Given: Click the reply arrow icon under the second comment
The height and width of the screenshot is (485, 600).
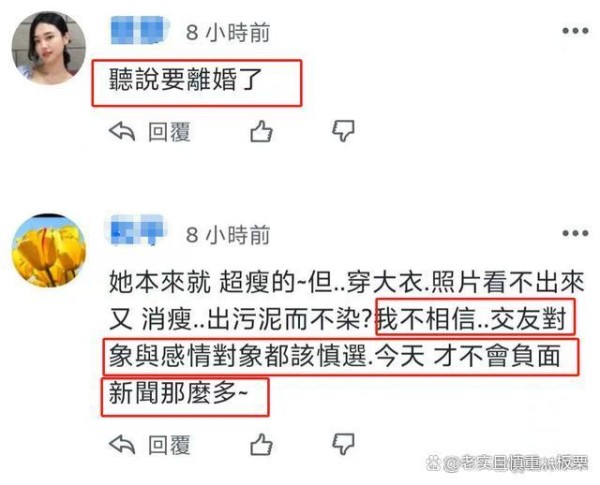Looking at the screenshot, I should point(122,444).
